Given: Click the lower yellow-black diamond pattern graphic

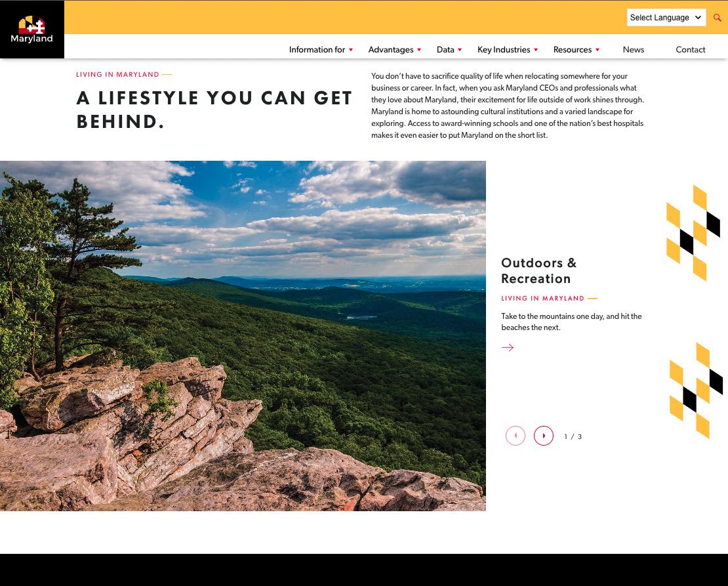Looking at the screenshot, I should click(x=696, y=390).
